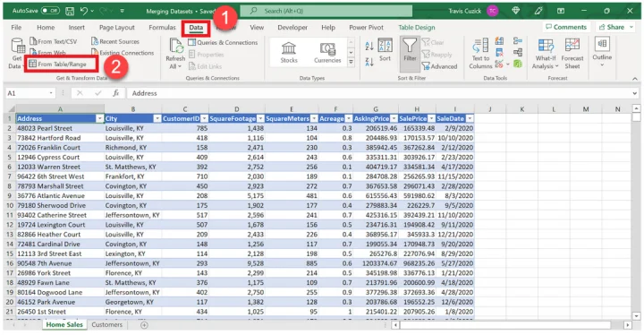Click the Comments button

(x=566, y=27)
